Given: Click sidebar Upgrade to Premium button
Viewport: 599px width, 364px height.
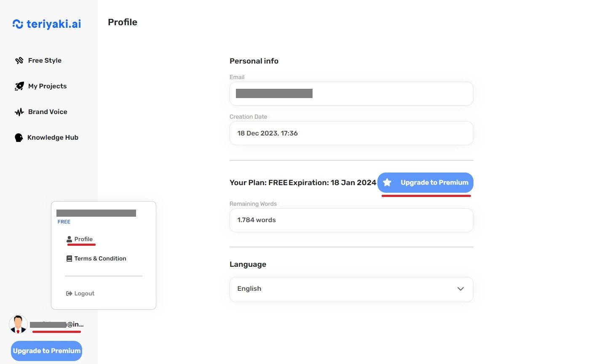Looking at the screenshot, I should click(x=46, y=351).
